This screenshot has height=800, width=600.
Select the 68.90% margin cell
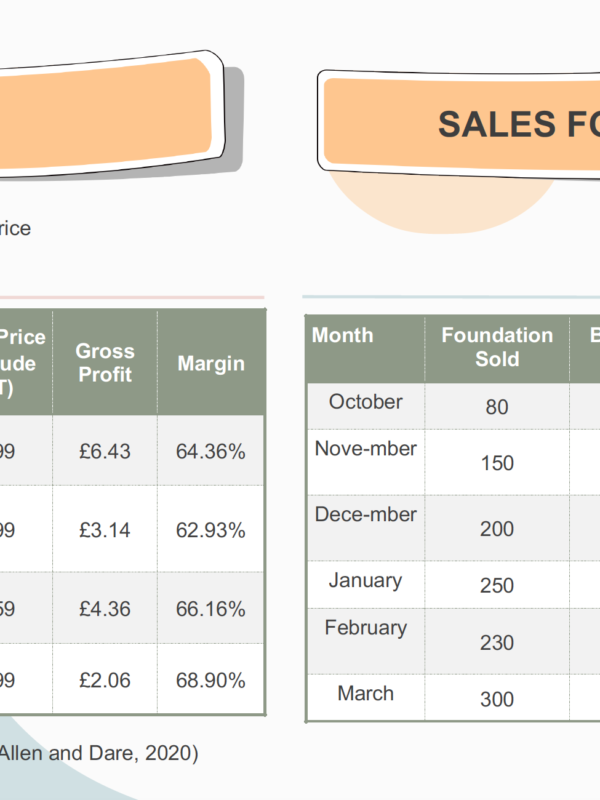coord(211,679)
